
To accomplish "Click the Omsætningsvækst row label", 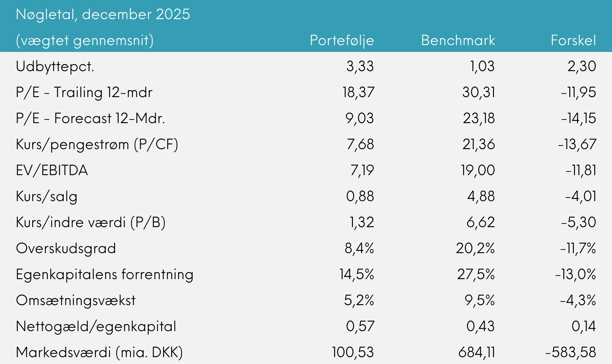I will click(76, 300).
